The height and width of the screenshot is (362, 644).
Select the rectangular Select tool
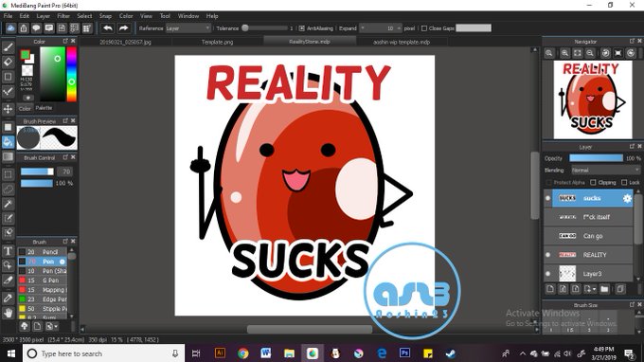pos(8,174)
